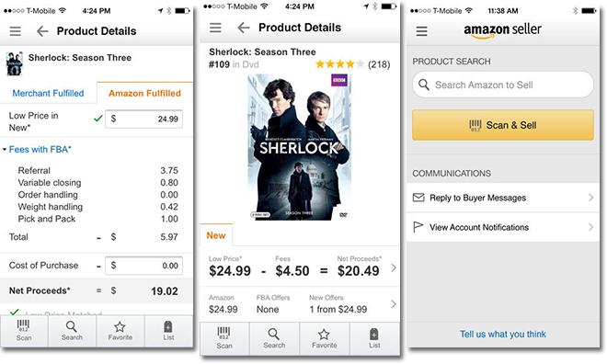This screenshot has width=607, height=364.
Task: Select the New condition tab
Action: (x=216, y=235)
